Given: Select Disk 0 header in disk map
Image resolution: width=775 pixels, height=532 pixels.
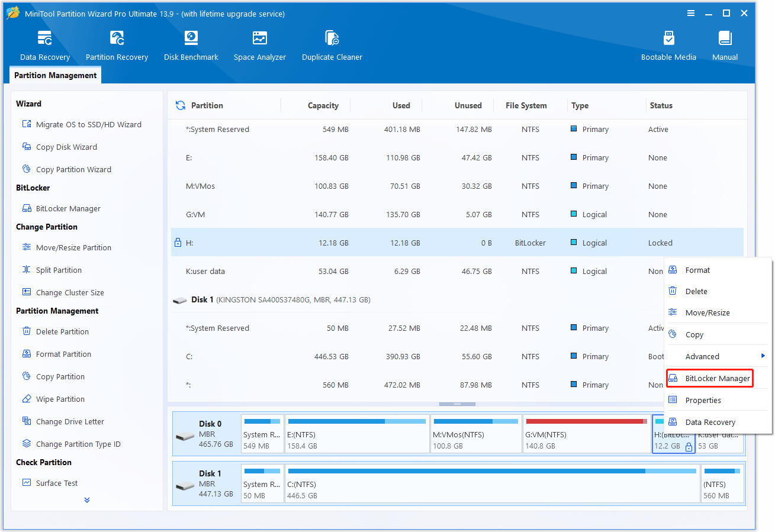Looking at the screenshot, I should (207, 434).
